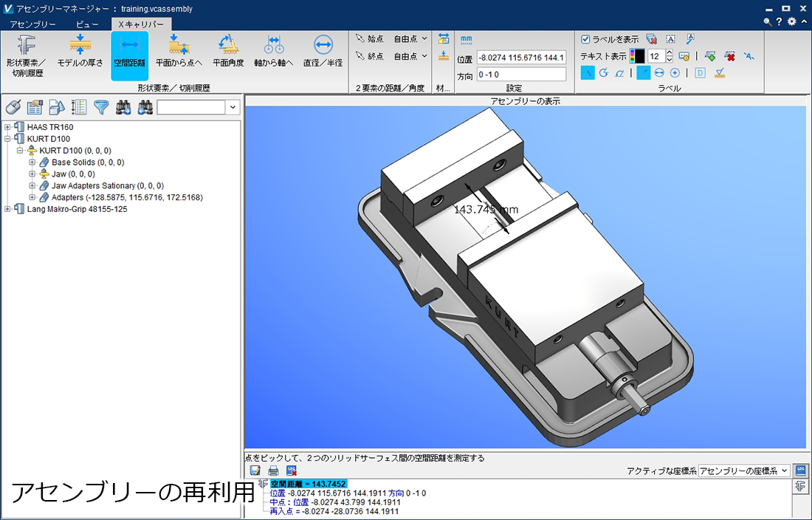Click the mm units icon
The height and width of the screenshot is (520, 812).
(466, 39)
